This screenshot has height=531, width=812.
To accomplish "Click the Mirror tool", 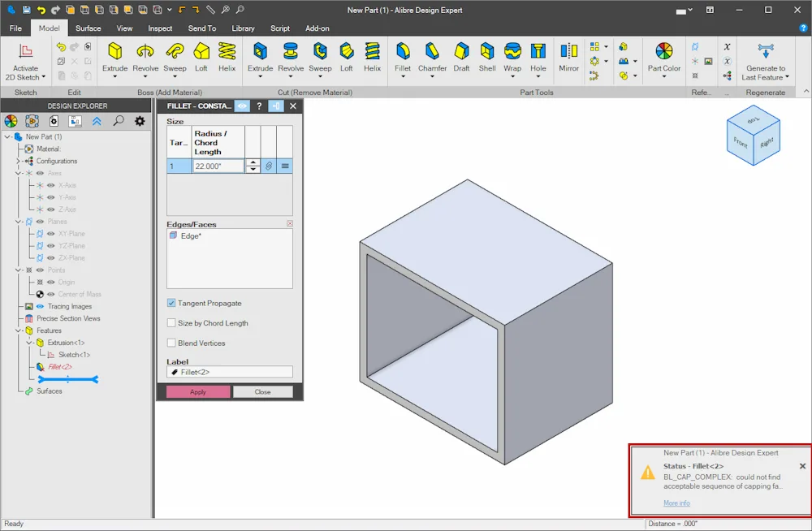I will tap(568, 57).
